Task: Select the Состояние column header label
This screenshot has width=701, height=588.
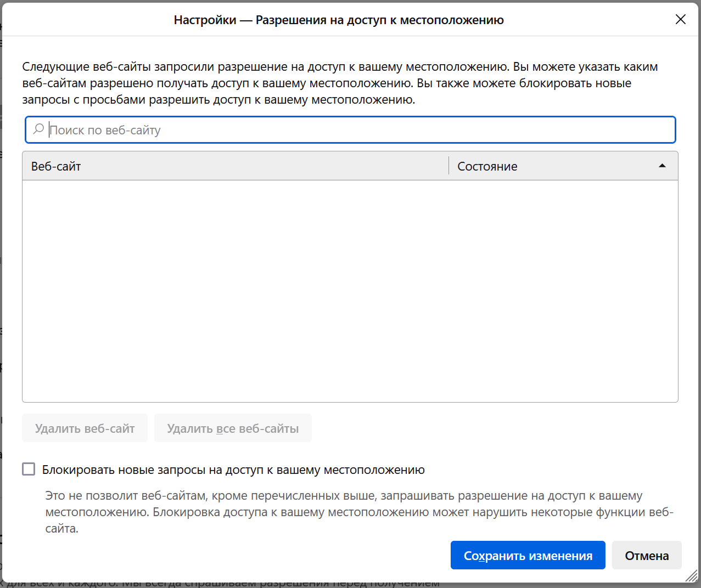Action: tap(487, 166)
